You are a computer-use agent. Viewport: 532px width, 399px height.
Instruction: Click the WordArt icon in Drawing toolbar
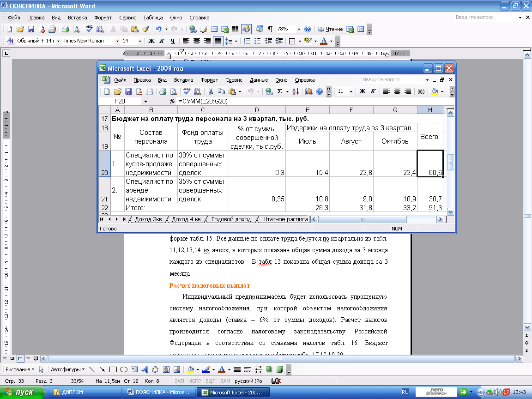(x=144, y=369)
